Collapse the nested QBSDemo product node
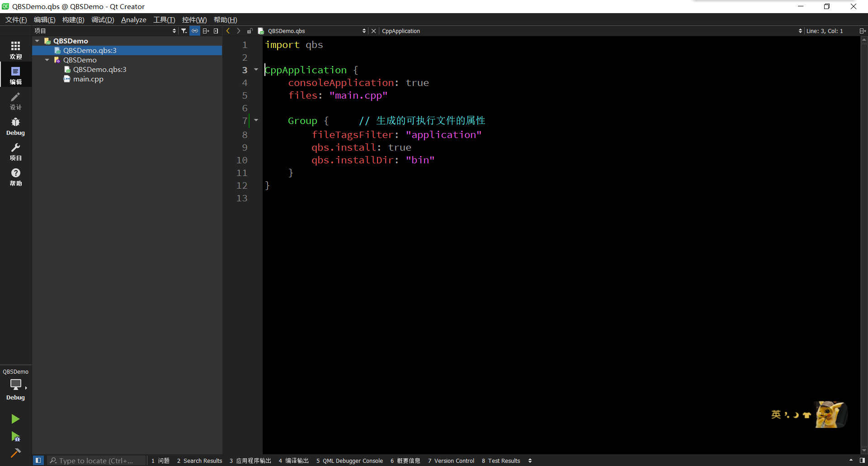This screenshot has width=868, height=466. coord(47,60)
